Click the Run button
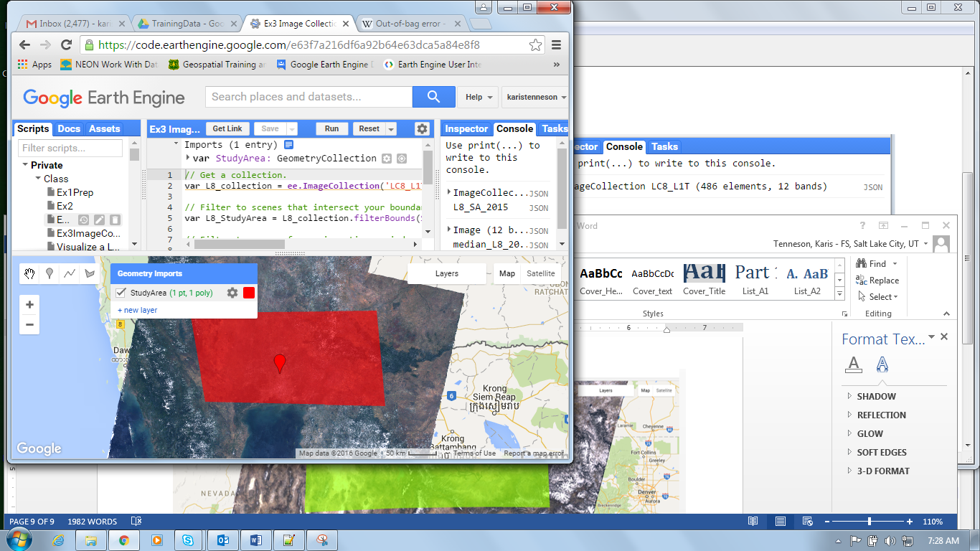The image size is (980, 551). 331,129
